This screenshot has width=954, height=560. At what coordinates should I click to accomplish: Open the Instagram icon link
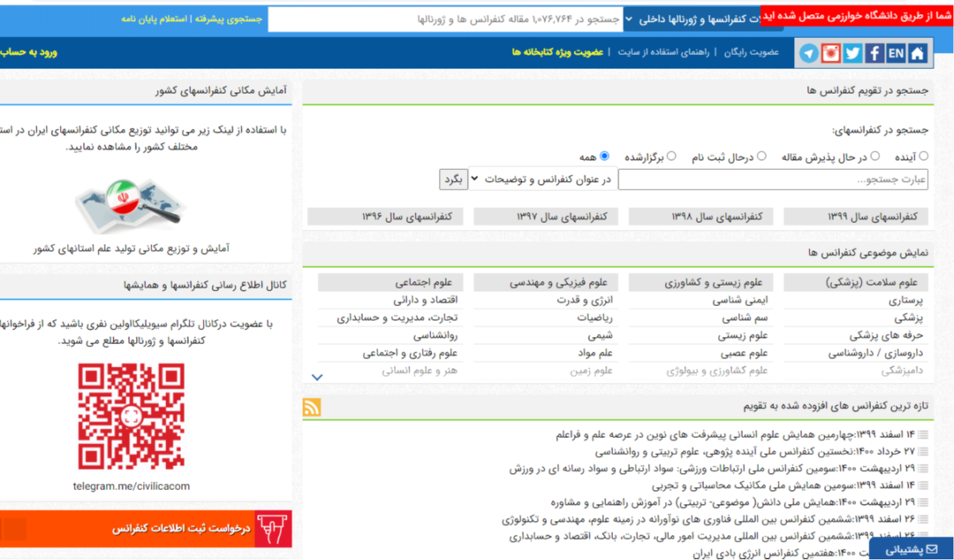point(830,53)
